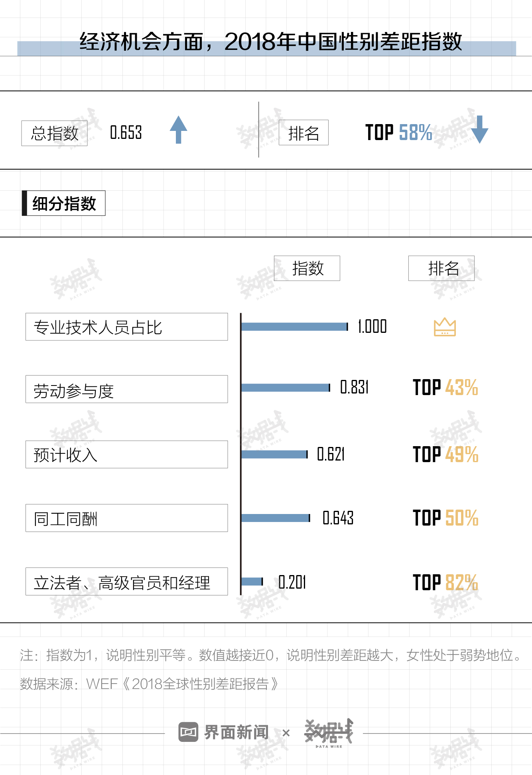Screen dimensions: 532x775
Task: Click the 指数 column header
Action: click(x=307, y=268)
